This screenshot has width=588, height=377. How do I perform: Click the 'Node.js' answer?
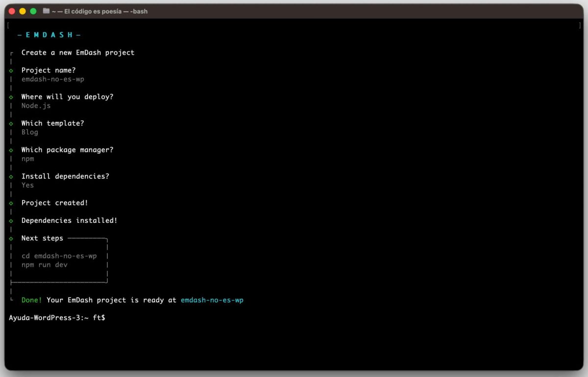pos(36,105)
